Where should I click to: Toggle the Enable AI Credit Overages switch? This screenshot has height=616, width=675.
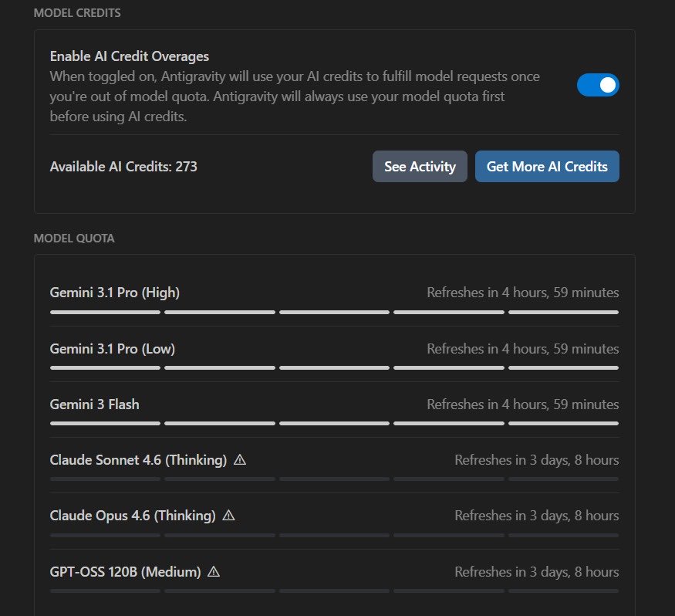[598, 85]
